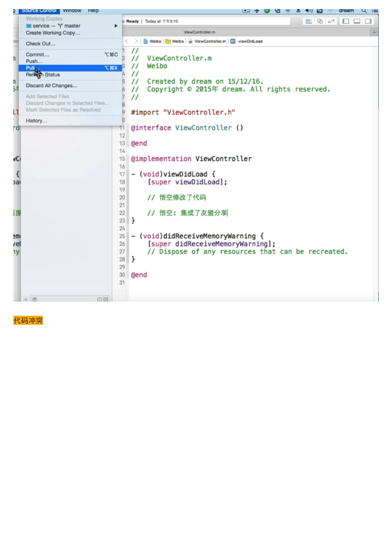The width and height of the screenshot is (392, 555).
Task: Expand the service master working copy submenu
Action: 70,26
